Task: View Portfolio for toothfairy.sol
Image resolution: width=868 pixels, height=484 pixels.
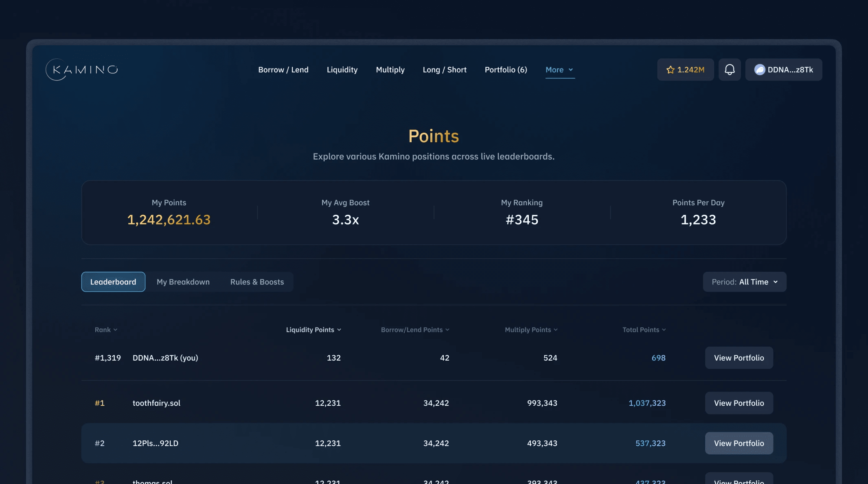Action: pos(739,403)
